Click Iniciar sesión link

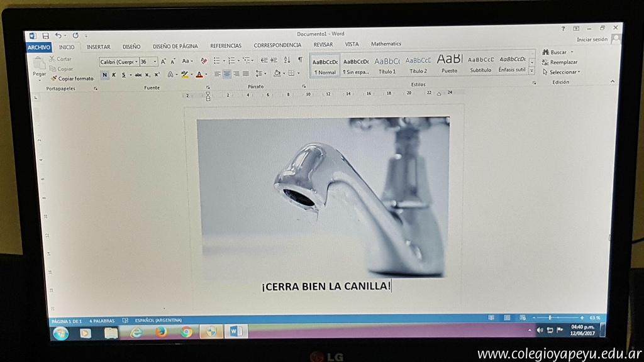pyautogui.click(x=592, y=40)
